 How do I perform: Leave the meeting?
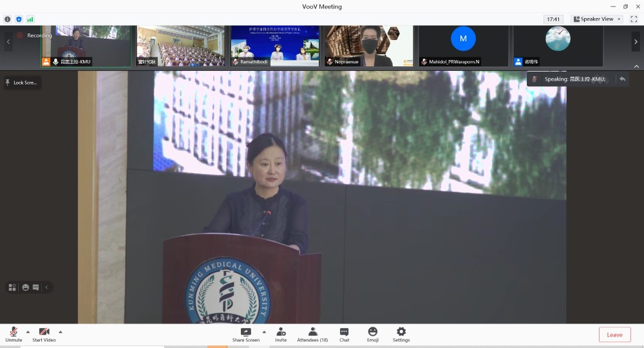614,334
